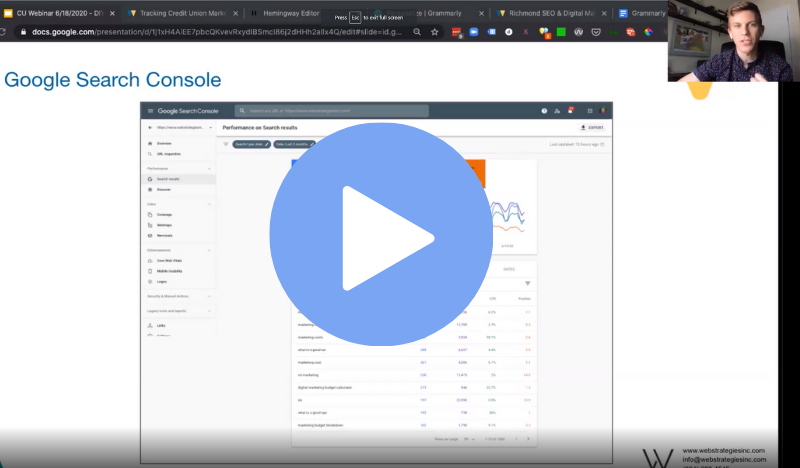Click the browser address bar URL
This screenshot has width=800, height=468.
[x=217, y=32]
